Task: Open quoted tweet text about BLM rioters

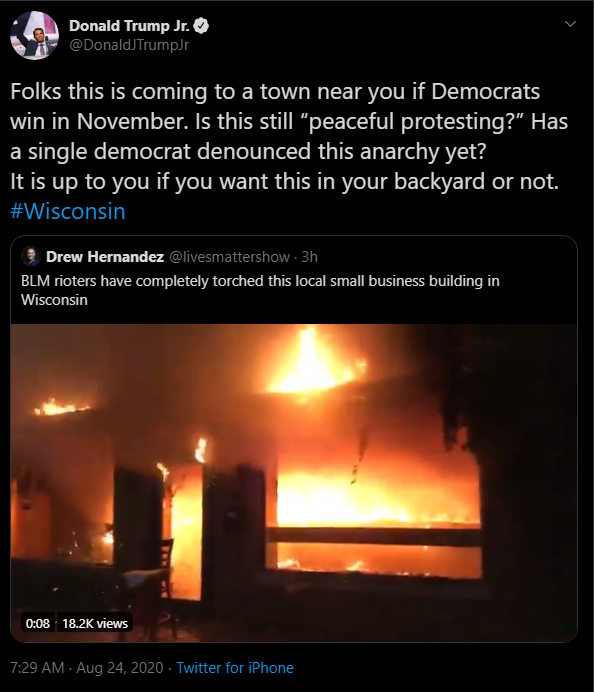Action: [x=260, y=290]
